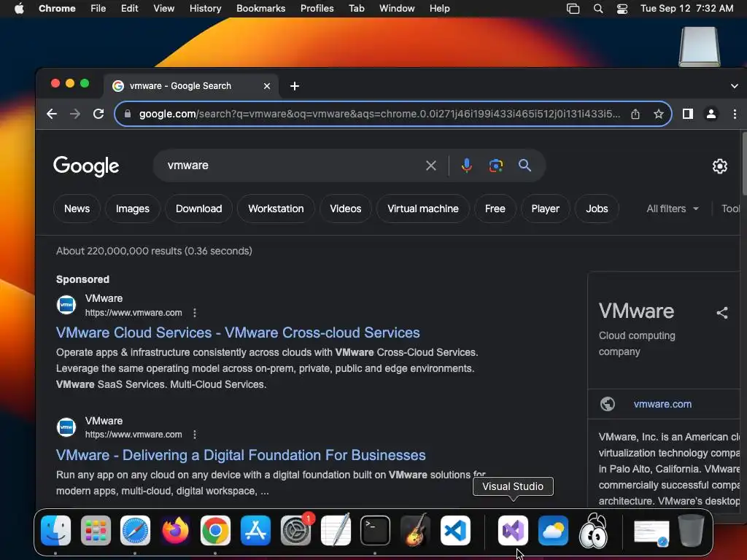747x560 pixels.
Task: Open Launchpad from the dock
Action: pos(96,531)
